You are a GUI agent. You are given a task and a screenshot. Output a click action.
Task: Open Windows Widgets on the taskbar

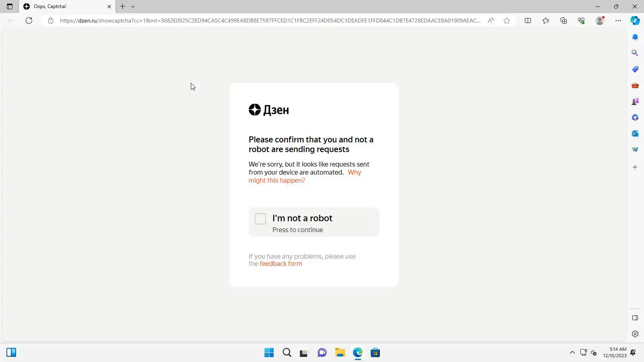[x=11, y=353]
